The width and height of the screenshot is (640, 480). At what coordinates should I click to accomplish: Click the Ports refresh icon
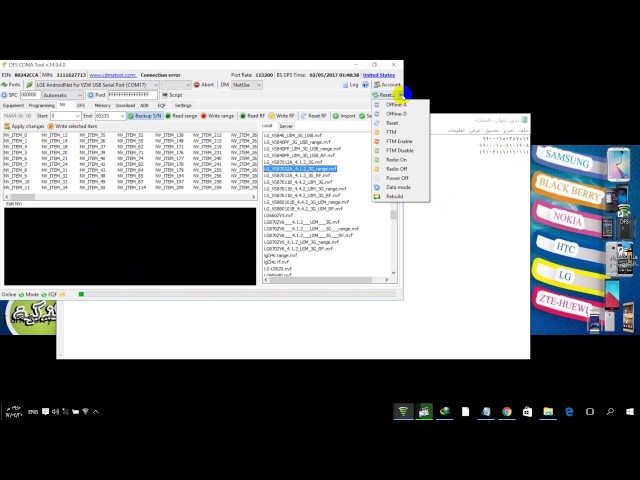coord(4,85)
